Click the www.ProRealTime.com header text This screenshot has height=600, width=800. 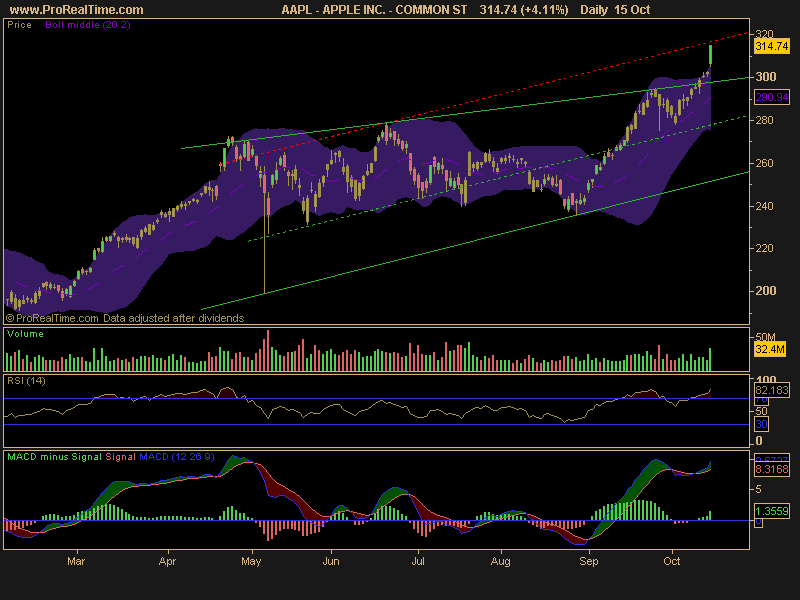click(76, 10)
